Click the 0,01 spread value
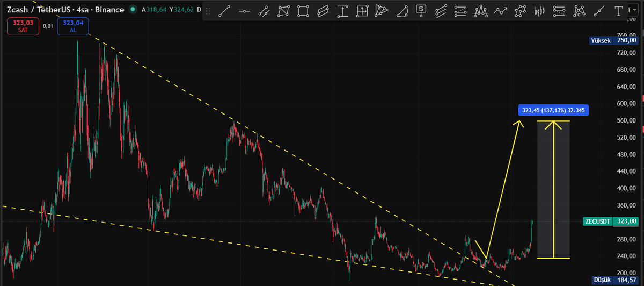Viewport: 644px width, 286px height. [x=48, y=25]
